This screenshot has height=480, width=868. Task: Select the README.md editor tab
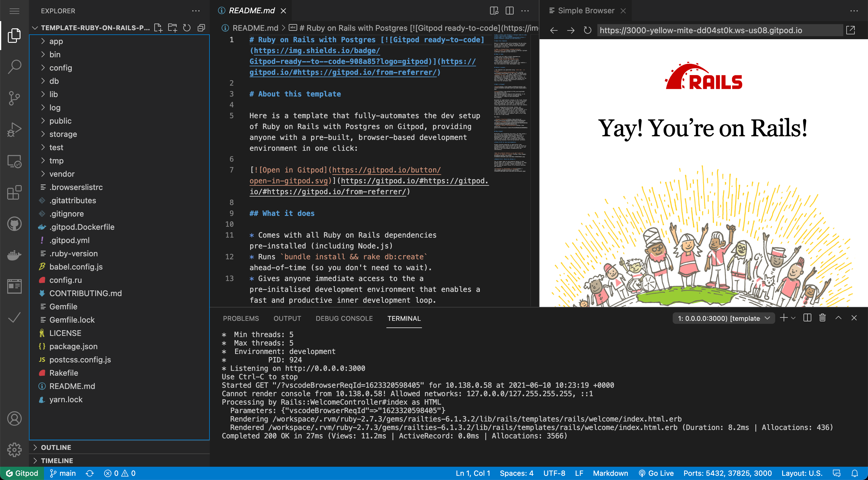[251, 11]
